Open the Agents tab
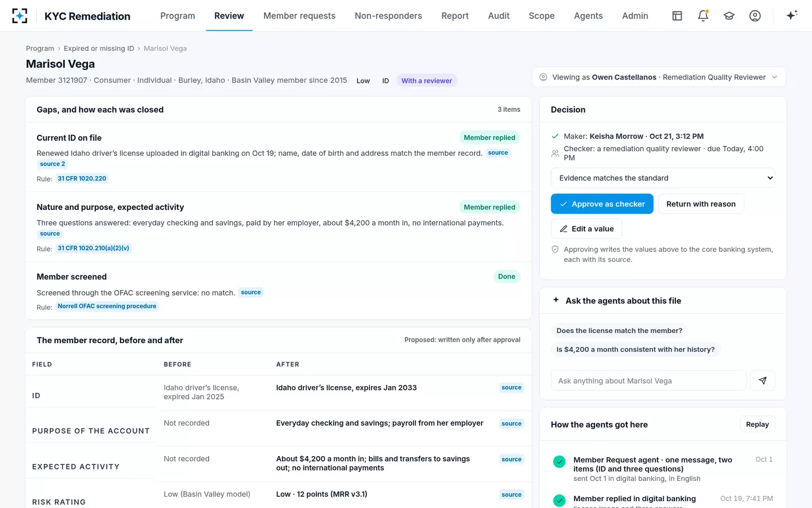Screen dimensions: 812x508 [x=588, y=16]
